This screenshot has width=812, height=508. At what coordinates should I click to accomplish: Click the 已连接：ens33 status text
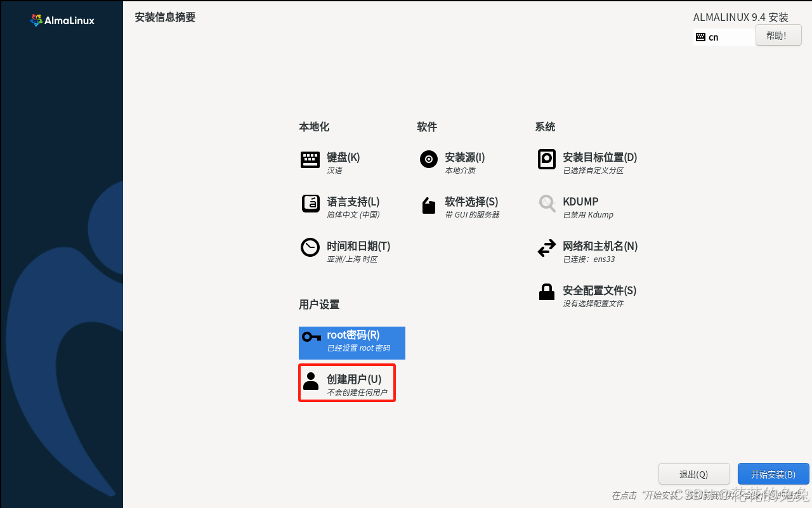click(589, 259)
